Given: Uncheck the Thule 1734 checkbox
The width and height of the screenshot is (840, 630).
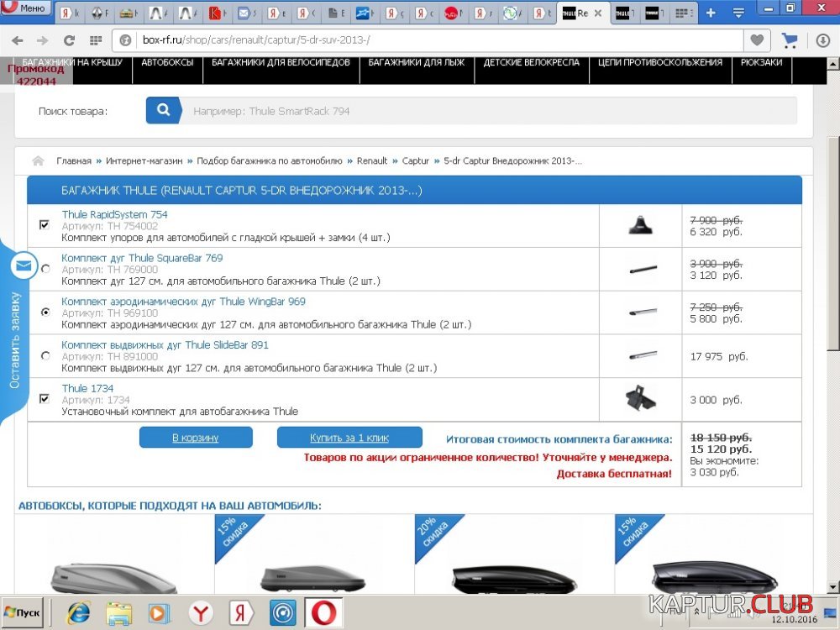Looking at the screenshot, I should (x=45, y=398).
